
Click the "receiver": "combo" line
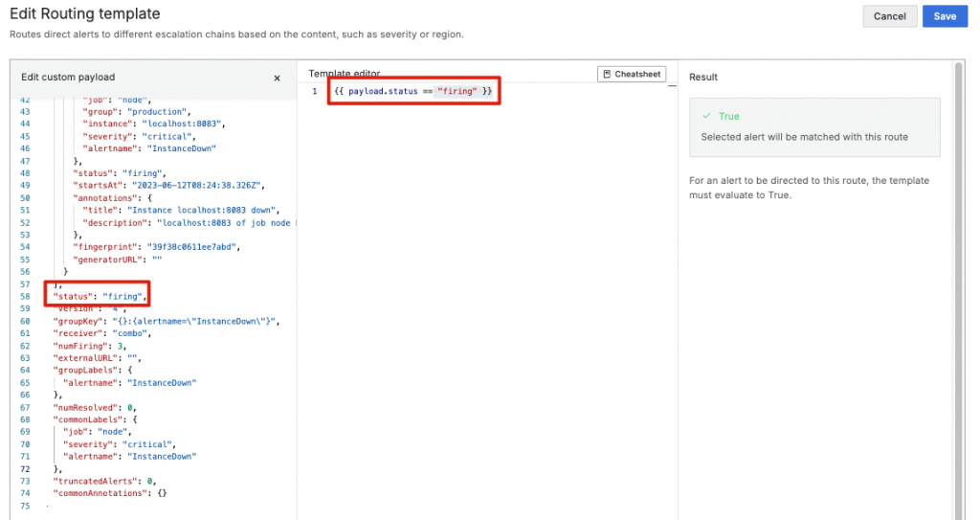[x=101, y=333]
